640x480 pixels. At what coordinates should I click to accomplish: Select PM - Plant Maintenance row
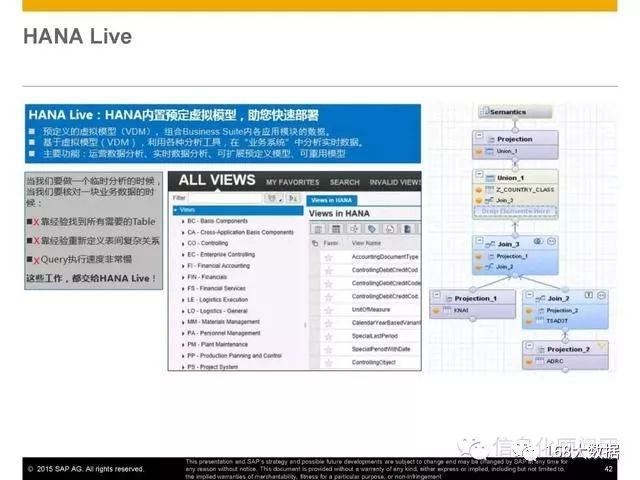tap(217, 344)
